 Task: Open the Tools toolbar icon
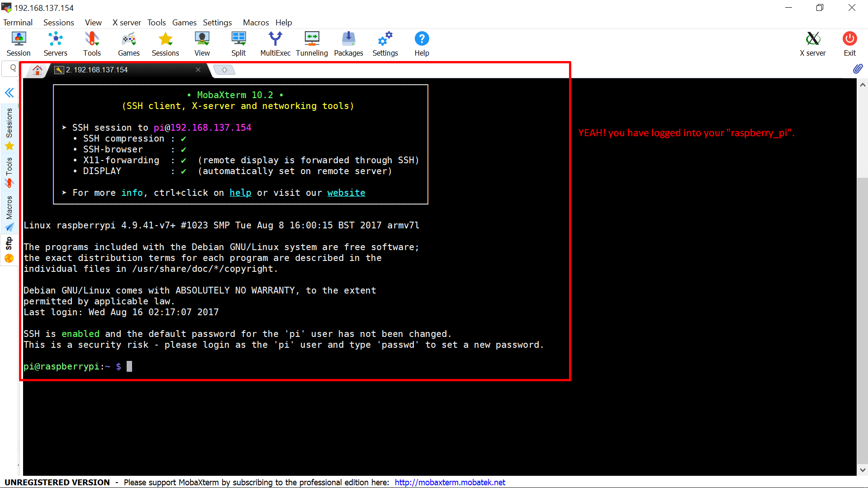[92, 44]
